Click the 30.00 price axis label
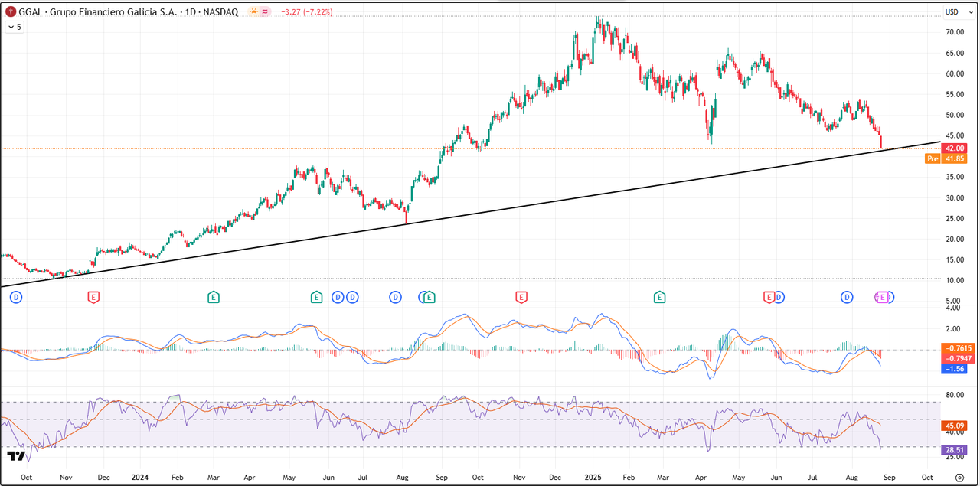 point(954,197)
